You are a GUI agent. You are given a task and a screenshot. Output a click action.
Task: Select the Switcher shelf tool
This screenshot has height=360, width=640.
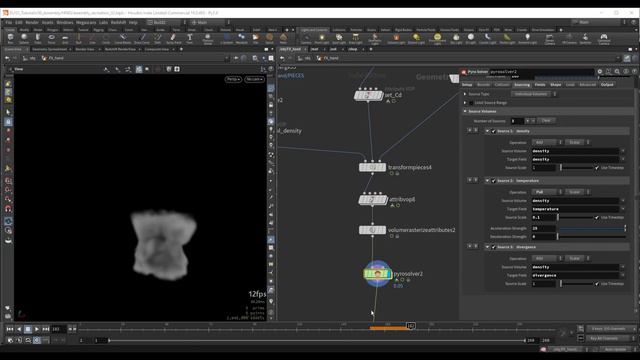[x=585, y=39]
